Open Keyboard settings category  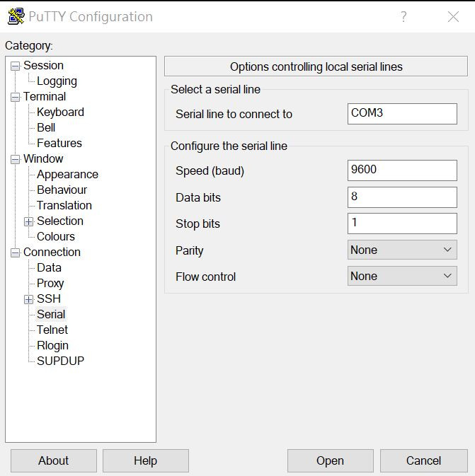(x=60, y=112)
